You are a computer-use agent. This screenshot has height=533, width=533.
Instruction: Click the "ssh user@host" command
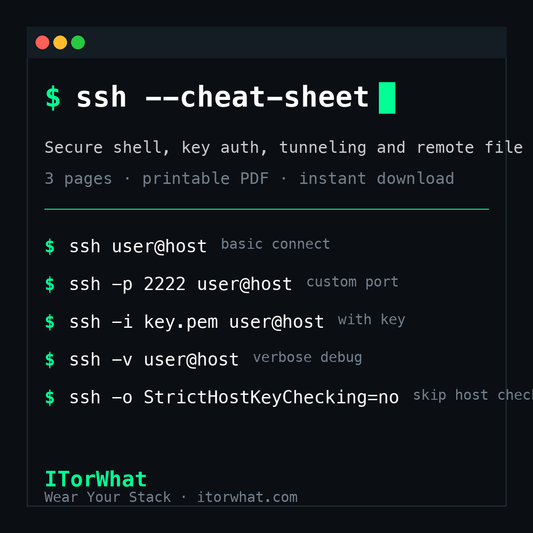click(x=138, y=246)
